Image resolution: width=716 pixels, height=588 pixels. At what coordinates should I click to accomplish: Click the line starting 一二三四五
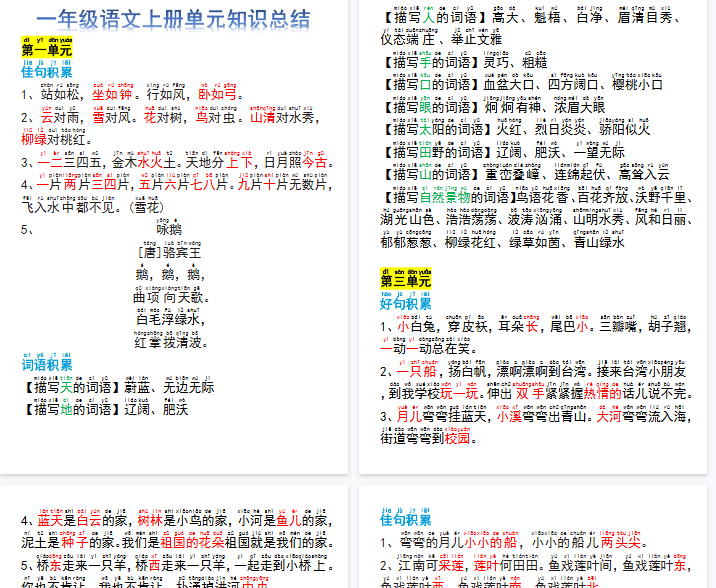click(178, 160)
